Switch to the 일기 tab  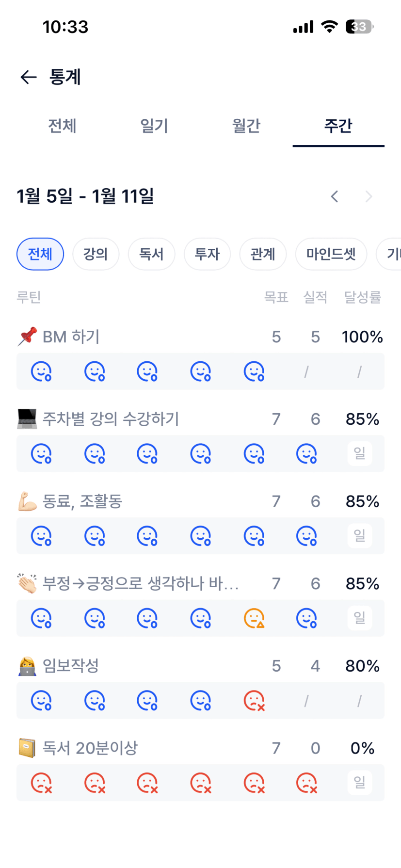(154, 126)
